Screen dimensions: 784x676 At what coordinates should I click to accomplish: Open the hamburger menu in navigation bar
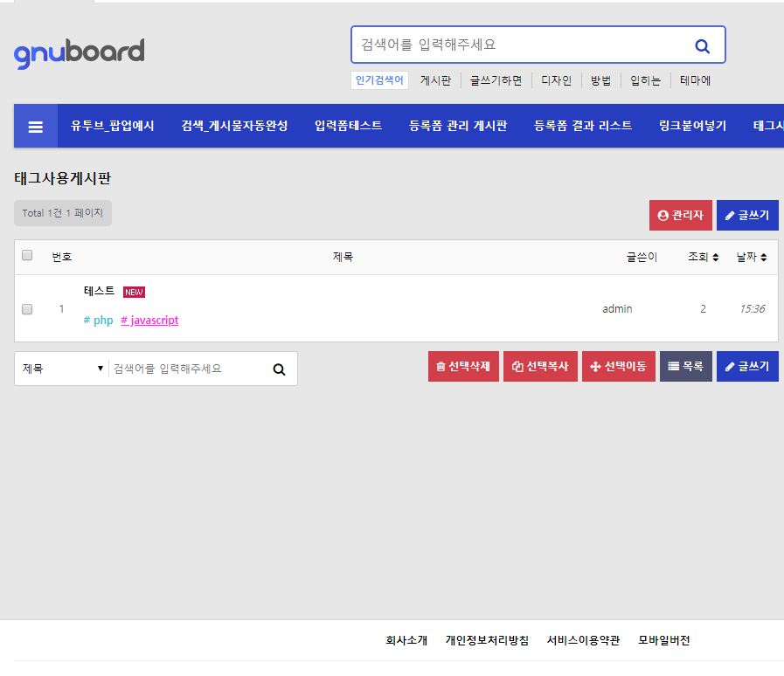coord(36,126)
